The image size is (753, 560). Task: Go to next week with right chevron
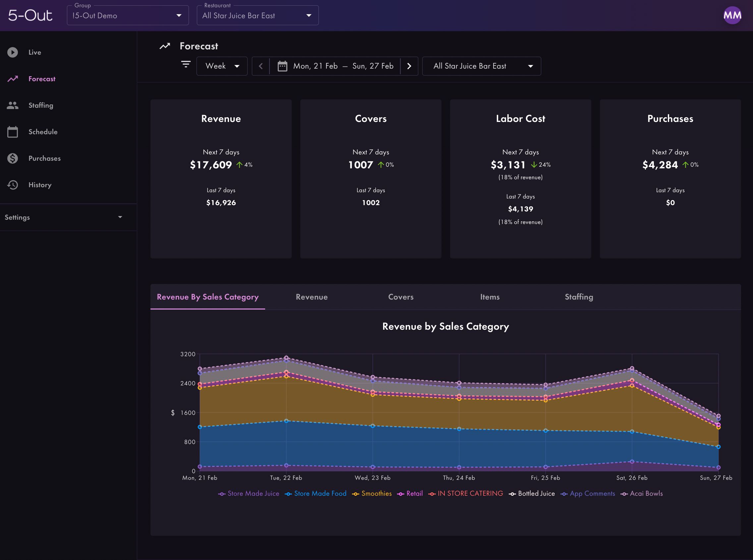[x=409, y=66]
